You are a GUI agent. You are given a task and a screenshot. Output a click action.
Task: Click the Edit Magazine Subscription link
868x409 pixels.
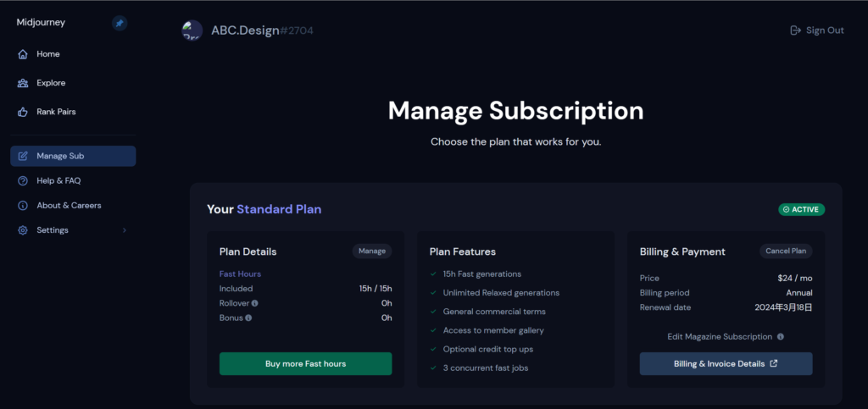click(720, 336)
